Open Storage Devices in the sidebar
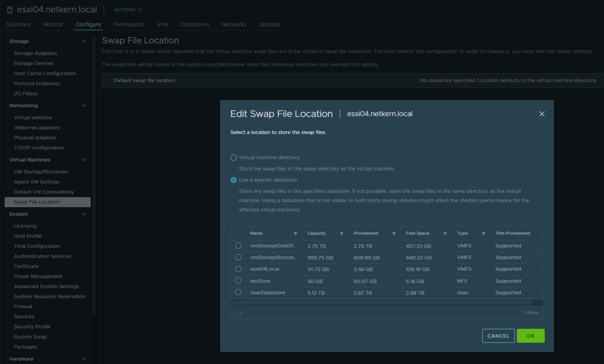Screen dimensions: 604x364 point(34,63)
